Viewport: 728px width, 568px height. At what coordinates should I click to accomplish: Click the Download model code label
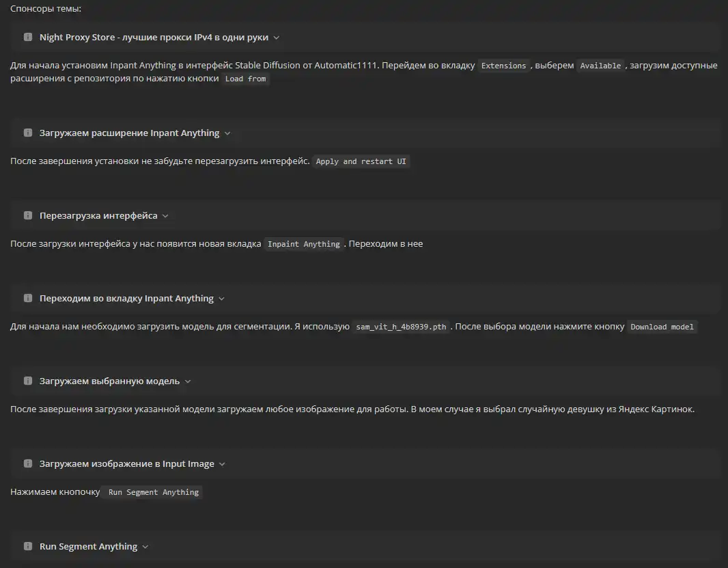coord(662,327)
